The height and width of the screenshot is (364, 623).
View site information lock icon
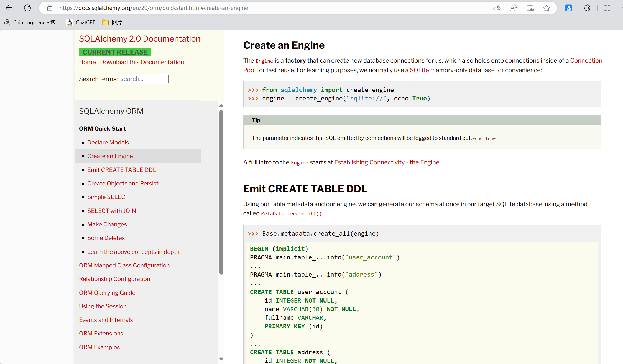[x=50, y=8]
